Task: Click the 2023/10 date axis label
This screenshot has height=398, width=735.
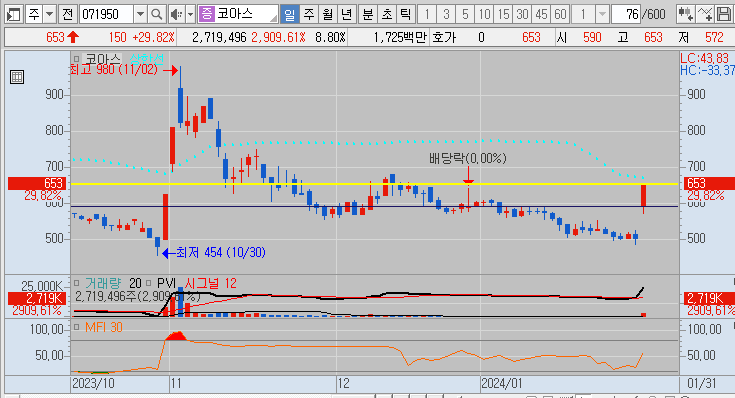Action: click(x=93, y=383)
